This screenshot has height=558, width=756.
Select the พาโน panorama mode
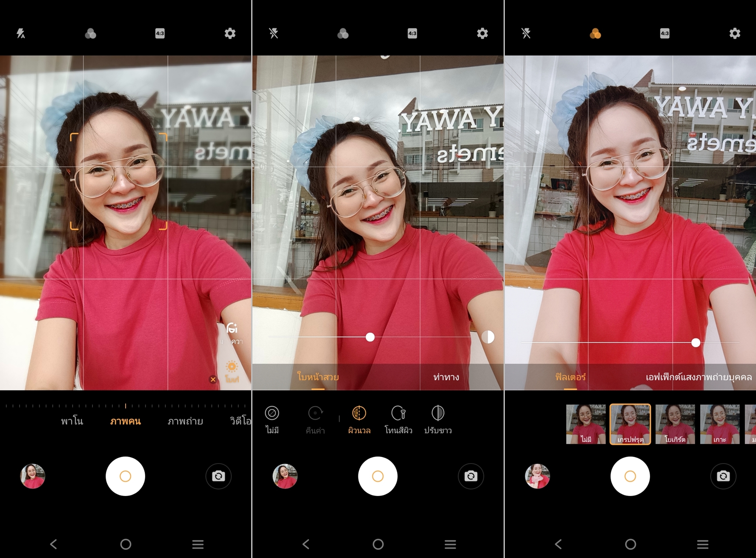pos(72,421)
